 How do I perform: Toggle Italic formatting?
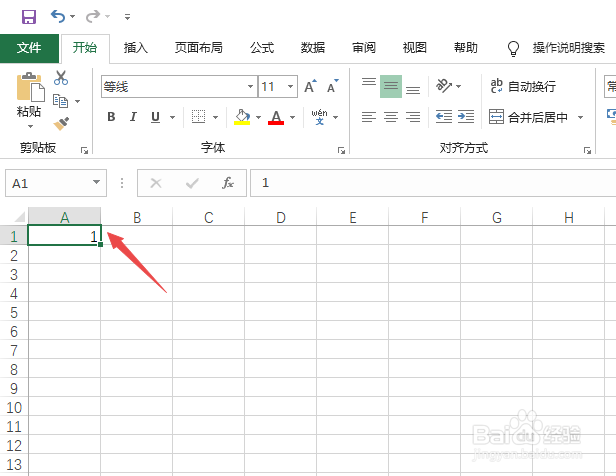(133, 117)
